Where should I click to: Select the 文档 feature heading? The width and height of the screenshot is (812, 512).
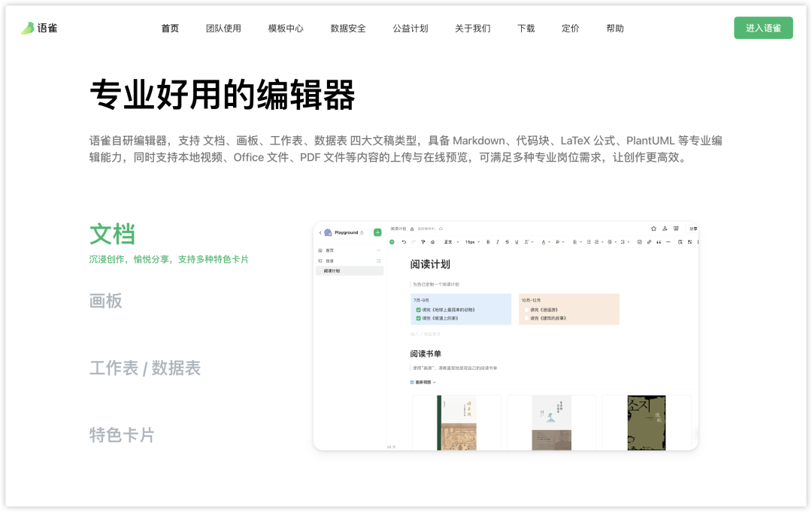(112, 235)
